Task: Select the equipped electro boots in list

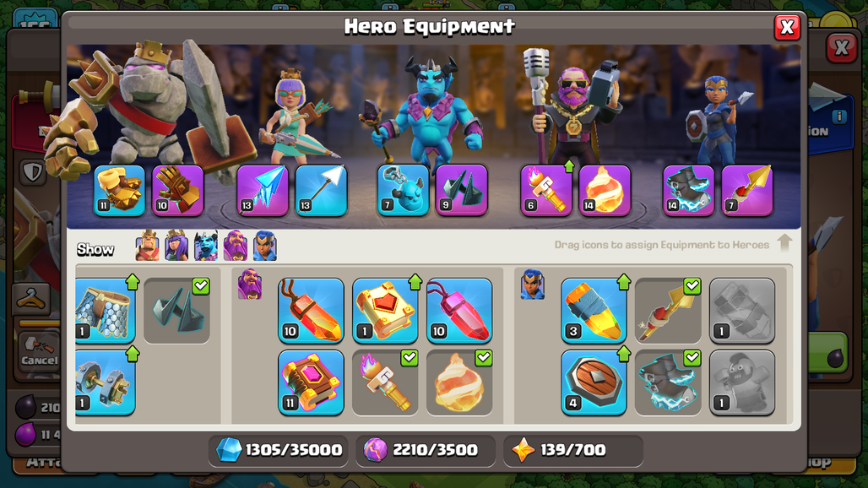Action: (x=668, y=382)
